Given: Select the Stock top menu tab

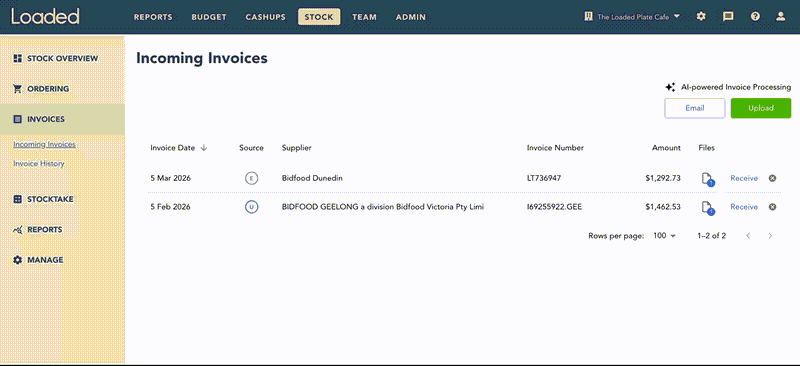Looking at the screenshot, I should coord(319,17).
